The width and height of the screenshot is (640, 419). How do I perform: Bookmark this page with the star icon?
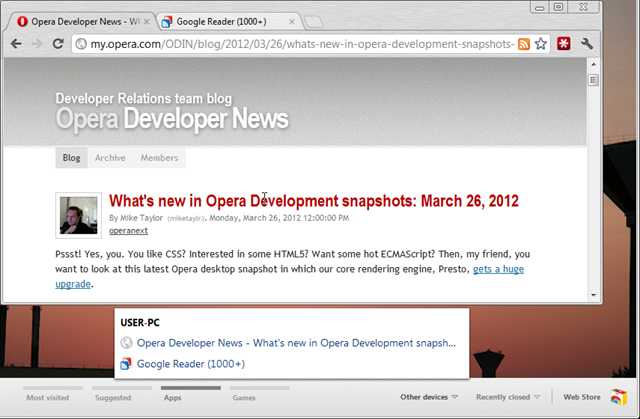pyautogui.click(x=541, y=44)
